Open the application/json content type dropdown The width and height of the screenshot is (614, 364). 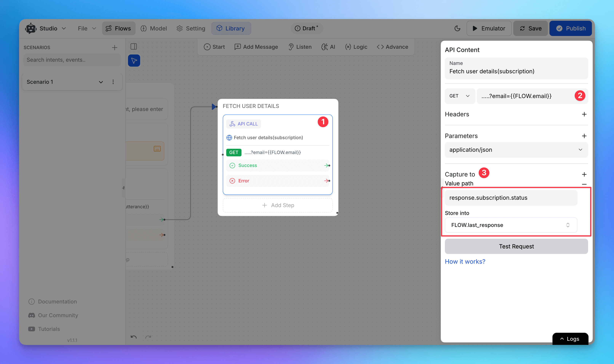(516, 150)
